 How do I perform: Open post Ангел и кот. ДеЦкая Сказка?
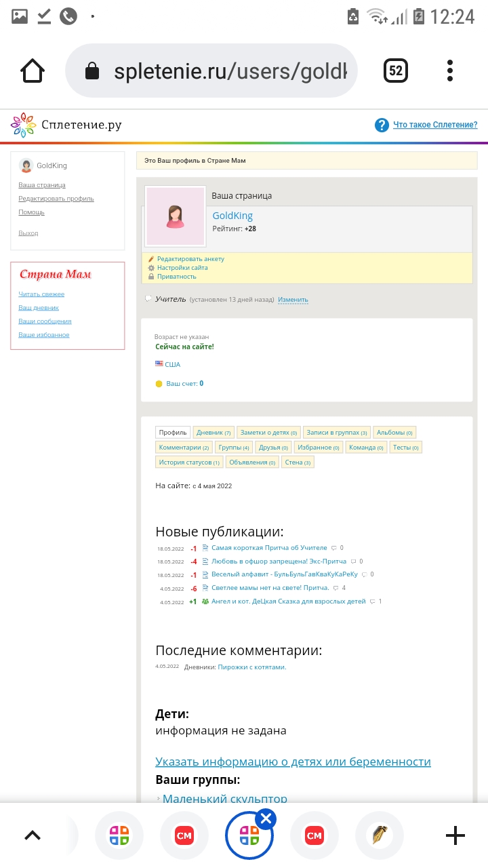click(289, 601)
